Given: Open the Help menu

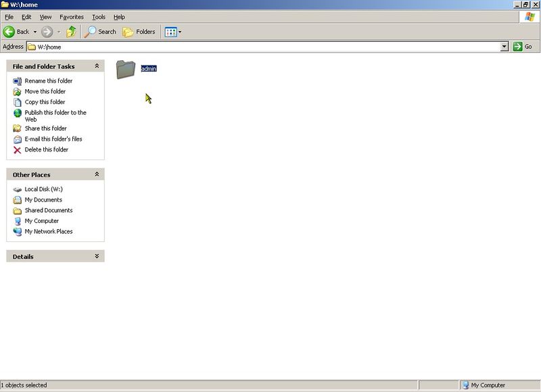Looking at the screenshot, I should pyautogui.click(x=119, y=17).
